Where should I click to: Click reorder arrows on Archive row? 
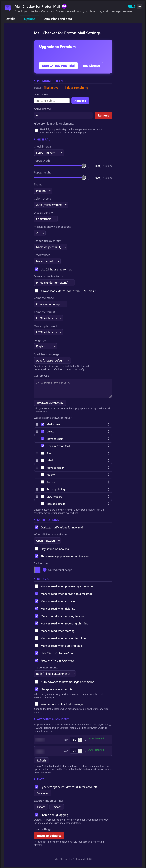click(x=109, y=475)
